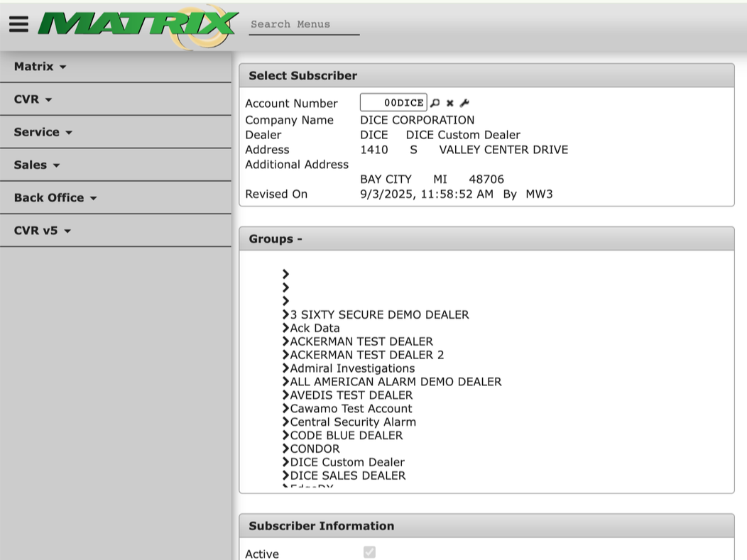Image resolution: width=747 pixels, height=560 pixels.
Task: Expand the Central Security Alarm group
Action: pos(286,422)
